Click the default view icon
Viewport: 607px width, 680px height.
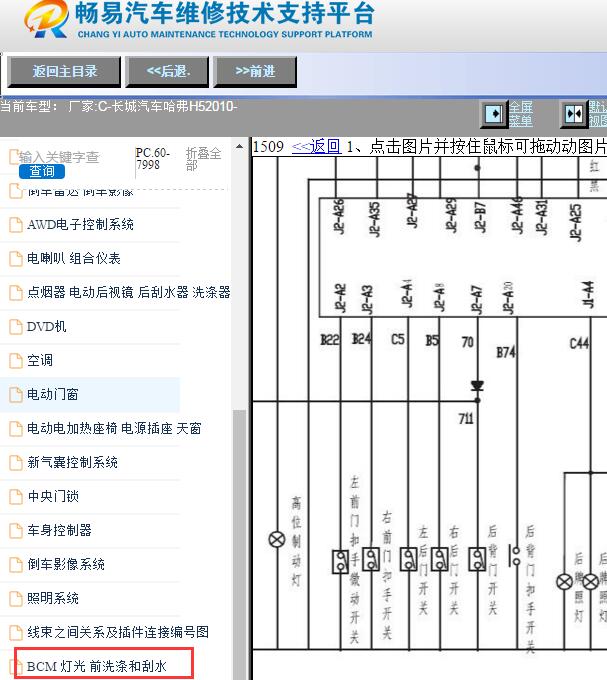(574, 114)
